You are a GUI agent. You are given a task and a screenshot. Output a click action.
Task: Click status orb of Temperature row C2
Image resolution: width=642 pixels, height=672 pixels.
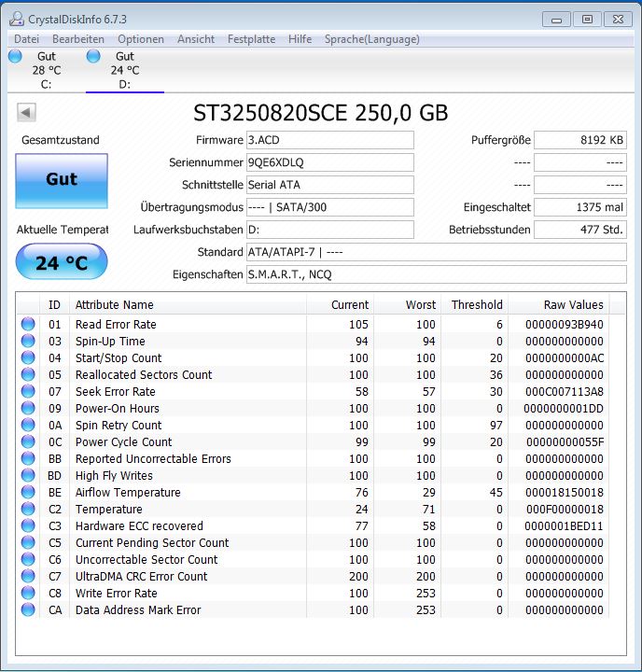tap(28, 509)
